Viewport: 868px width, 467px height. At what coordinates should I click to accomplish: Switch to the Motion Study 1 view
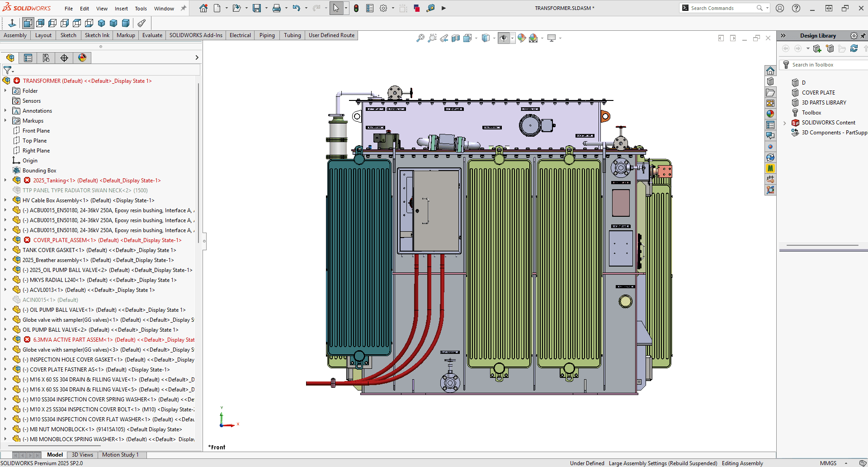[x=121, y=455]
